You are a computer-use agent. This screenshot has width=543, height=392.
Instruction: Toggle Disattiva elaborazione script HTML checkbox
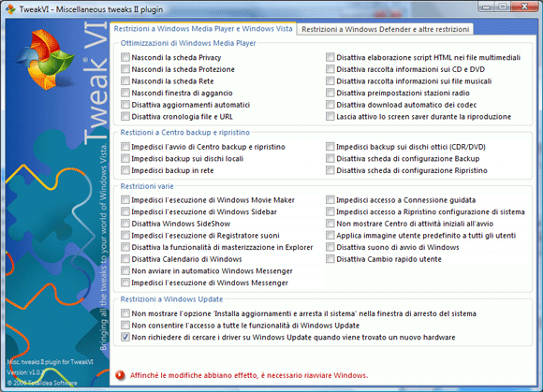[x=330, y=57]
